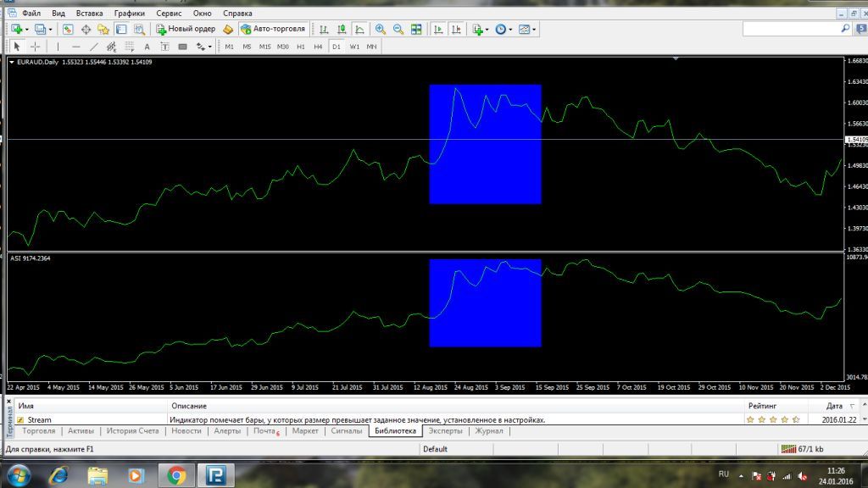Switch to the Эксперты tab
This screenshot has width=868, height=488.
point(445,431)
